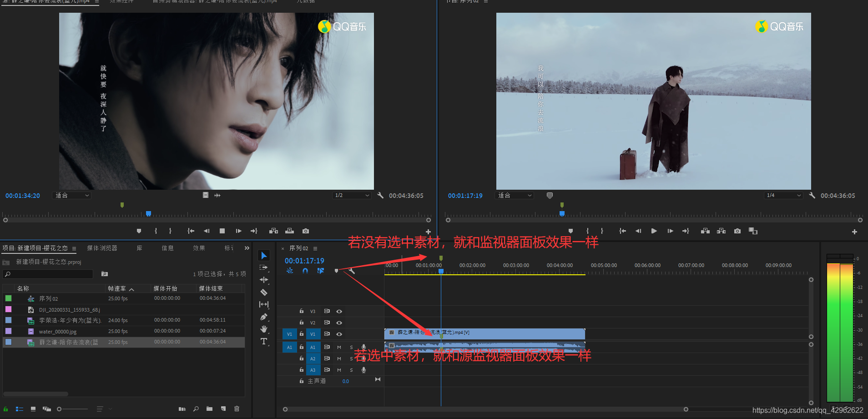The height and width of the screenshot is (419, 868).
Task: Open Source playback resolution 1/2 dropdown
Action: tap(352, 195)
